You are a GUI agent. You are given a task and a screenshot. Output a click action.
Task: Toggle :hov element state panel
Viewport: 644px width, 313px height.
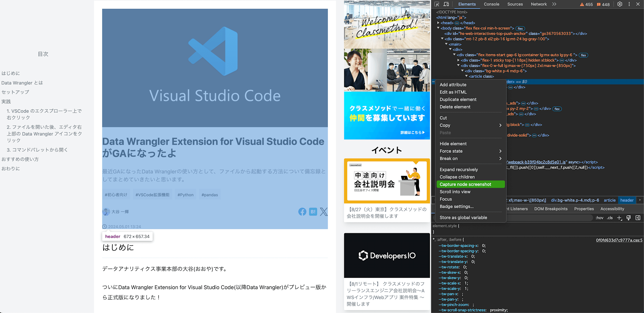click(x=599, y=218)
